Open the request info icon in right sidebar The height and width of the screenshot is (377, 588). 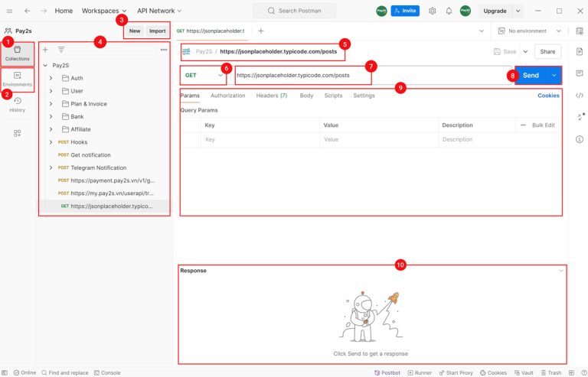pos(579,139)
